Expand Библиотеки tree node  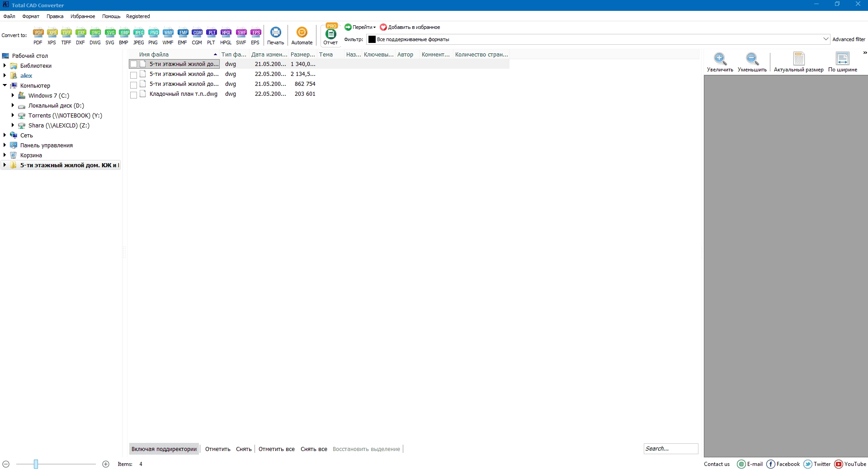(x=5, y=66)
